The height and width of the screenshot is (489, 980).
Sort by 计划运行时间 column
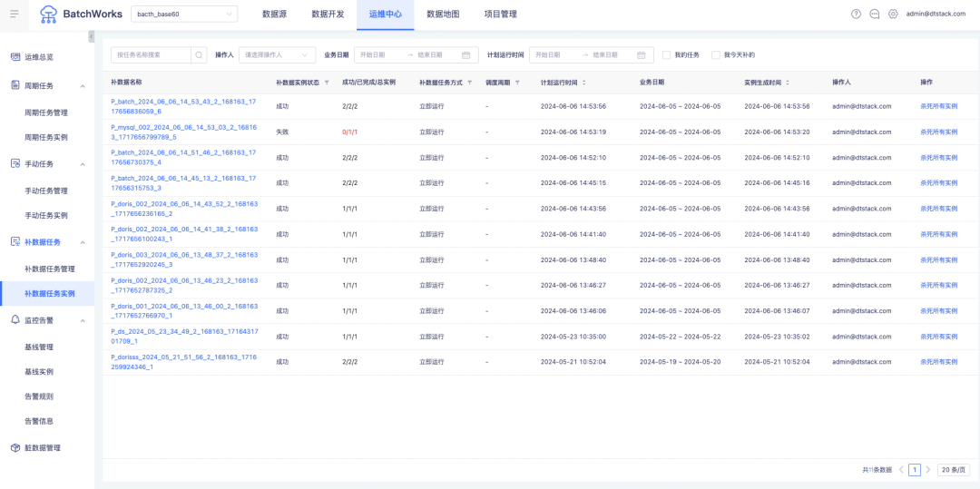coord(584,83)
